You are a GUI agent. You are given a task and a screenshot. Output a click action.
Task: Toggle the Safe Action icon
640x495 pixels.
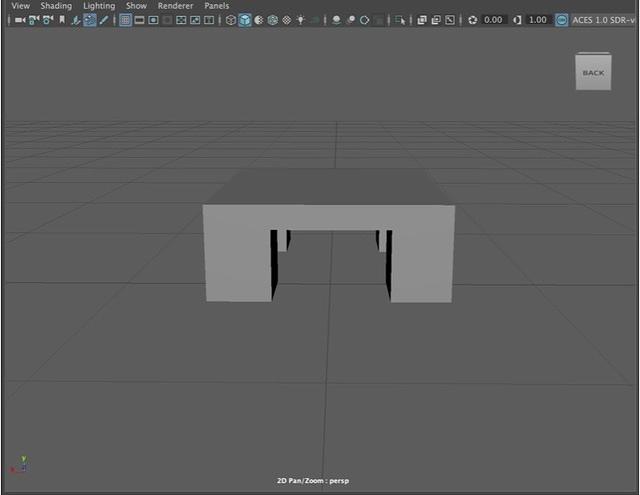195,20
